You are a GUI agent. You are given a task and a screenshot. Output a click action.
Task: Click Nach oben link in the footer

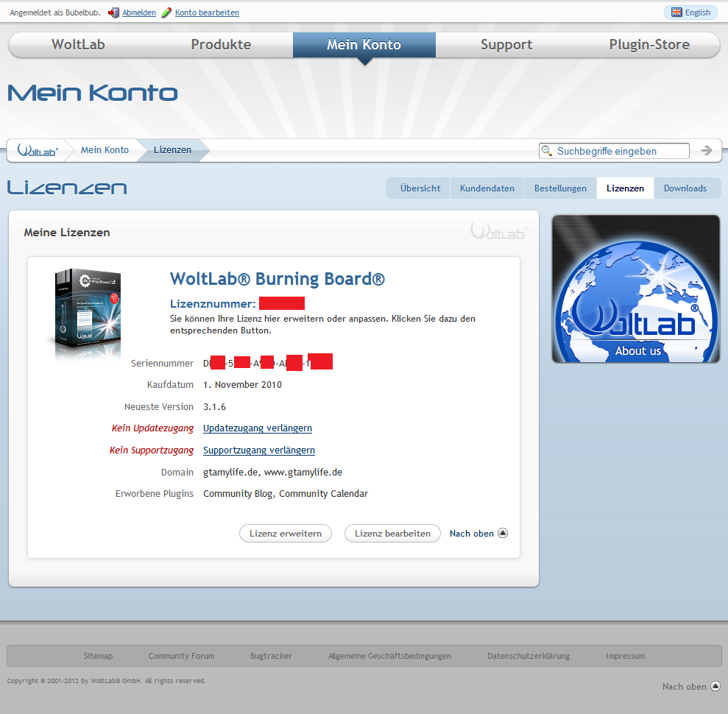click(684, 687)
